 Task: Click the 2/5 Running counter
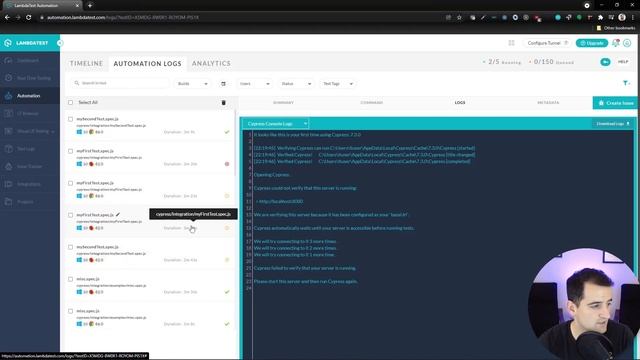[502, 62]
